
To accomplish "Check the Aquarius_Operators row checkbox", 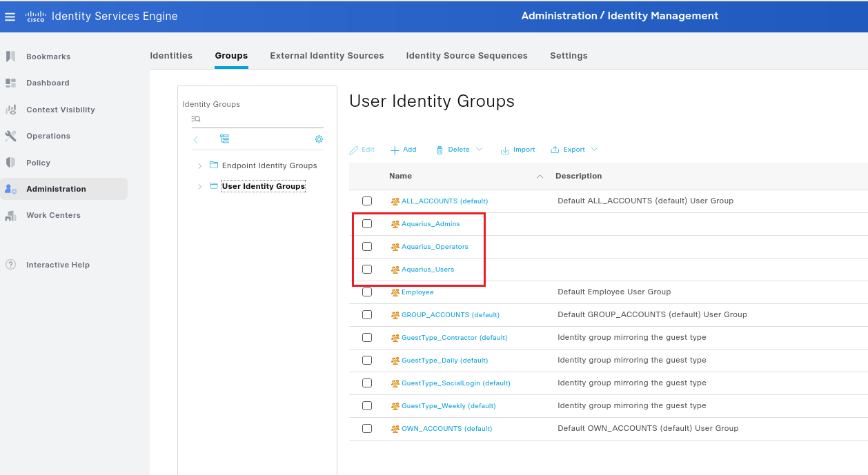I will coord(367,246).
